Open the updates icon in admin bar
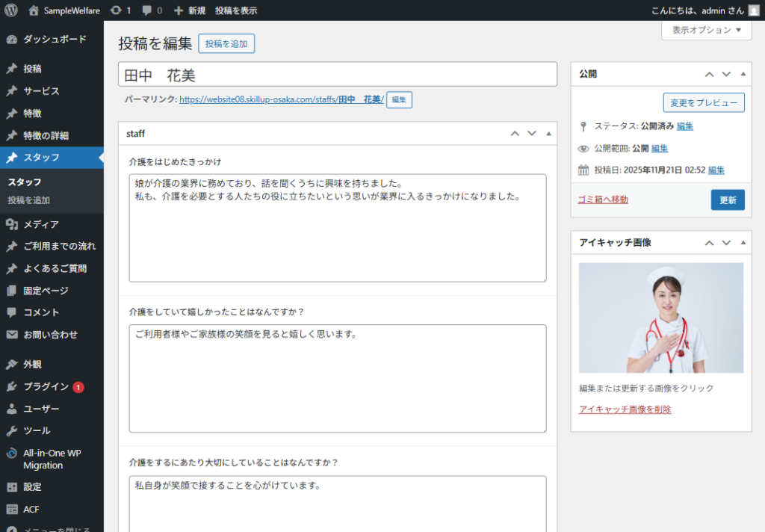Viewport: 765px width, 532px height. point(115,10)
